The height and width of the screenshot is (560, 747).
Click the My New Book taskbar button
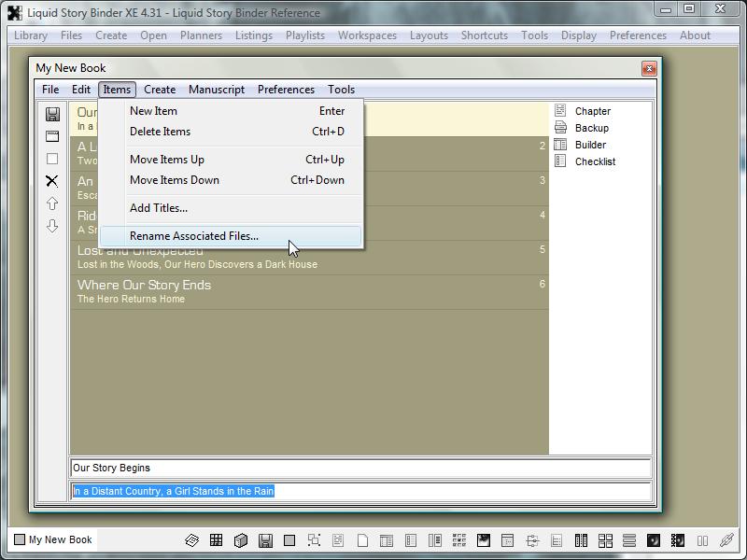(x=53, y=539)
